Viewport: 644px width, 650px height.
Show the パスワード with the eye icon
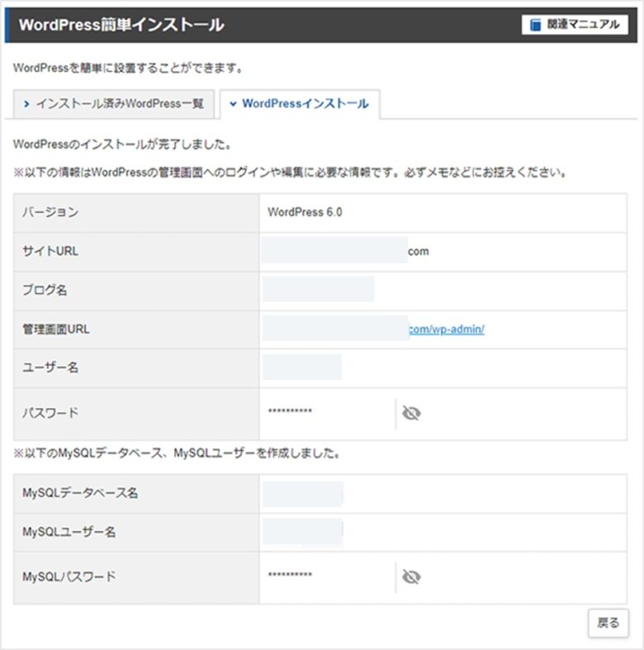coord(411,413)
